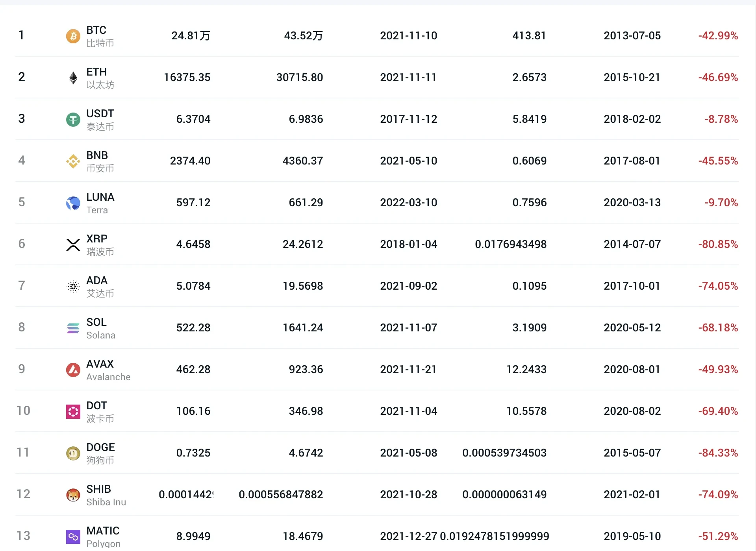Click BTC all-time-high price 43.52万
Image resolution: width=756 pixels, height=551 pixels.
pyautogui.click(x=303, y=36)
